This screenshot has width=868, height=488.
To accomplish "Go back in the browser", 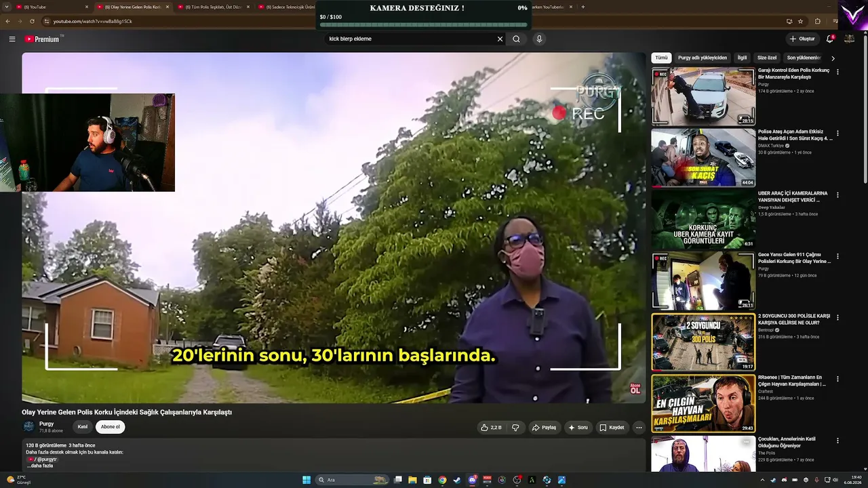I will point(7,21).
